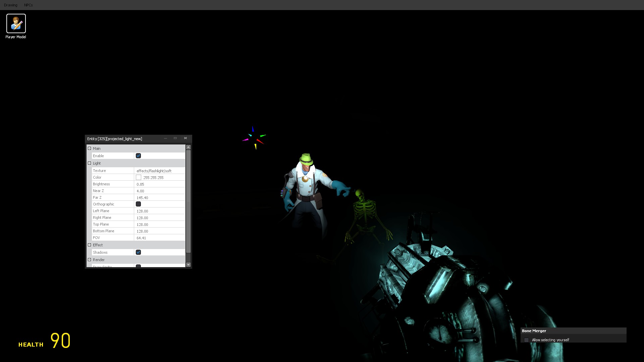
Task: Click the scrollbar down arrow in entity panel
Action: pyautogui.click(x=188, y=265)
